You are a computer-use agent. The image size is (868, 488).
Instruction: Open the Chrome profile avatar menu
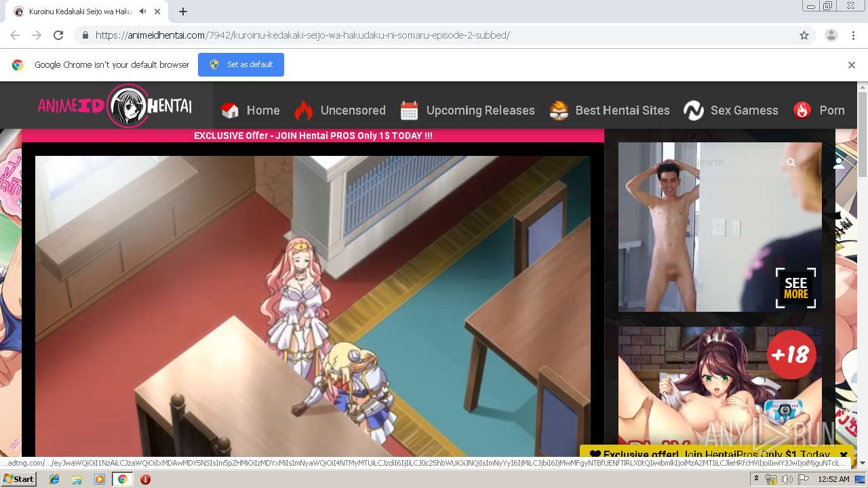(831, 35)
